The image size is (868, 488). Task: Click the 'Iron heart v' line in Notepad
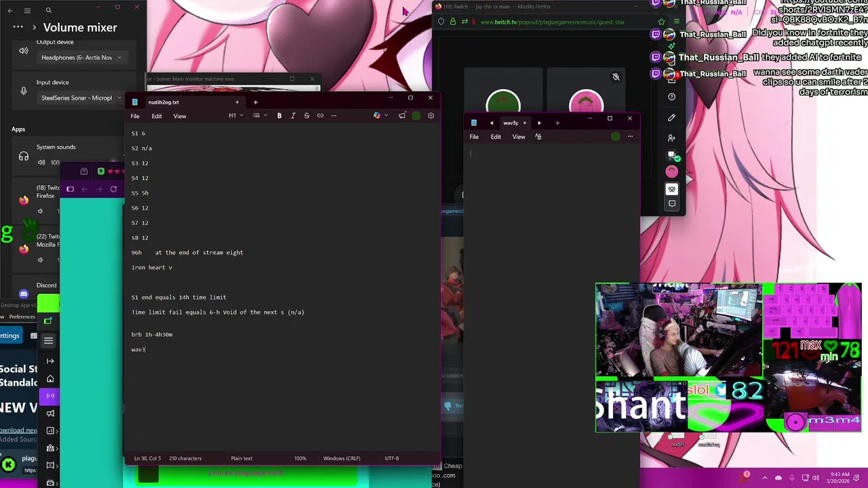[x=152, y=268]
